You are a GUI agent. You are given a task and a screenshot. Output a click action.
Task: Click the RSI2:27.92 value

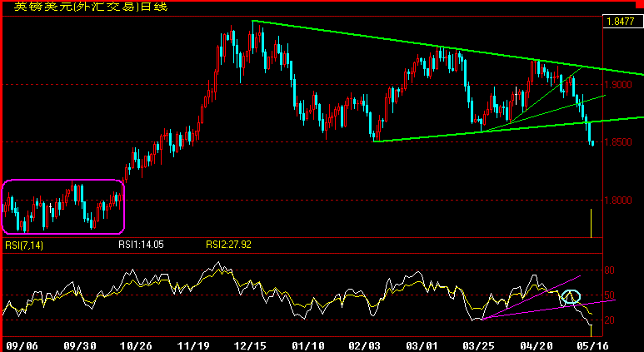pyautogui.click(x=228, y=245)
